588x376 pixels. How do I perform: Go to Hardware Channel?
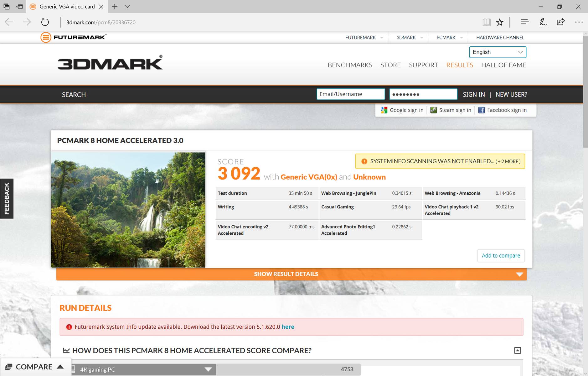500,38
